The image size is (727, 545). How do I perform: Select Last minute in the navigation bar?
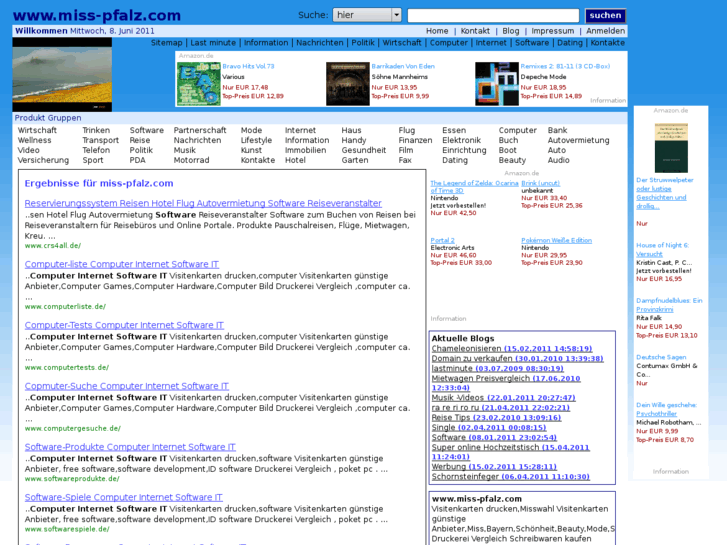click(x=213, y=43)
